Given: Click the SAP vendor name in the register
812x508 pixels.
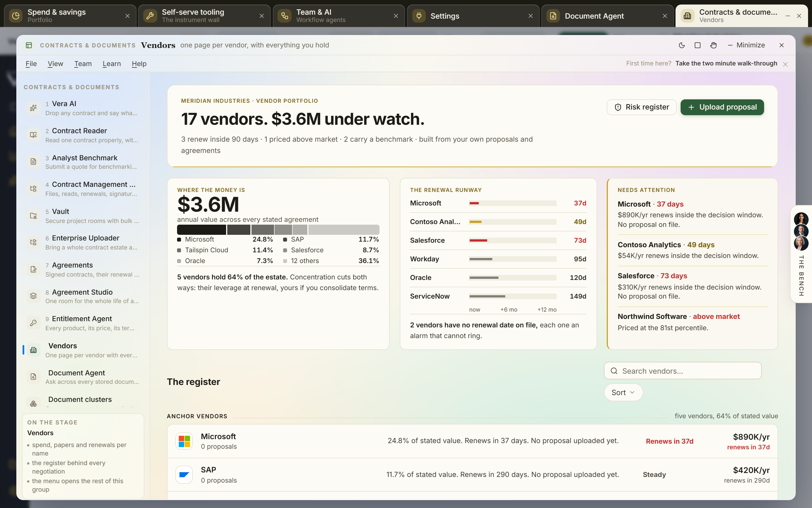Looking at the screenshot, I should [208, 470].
